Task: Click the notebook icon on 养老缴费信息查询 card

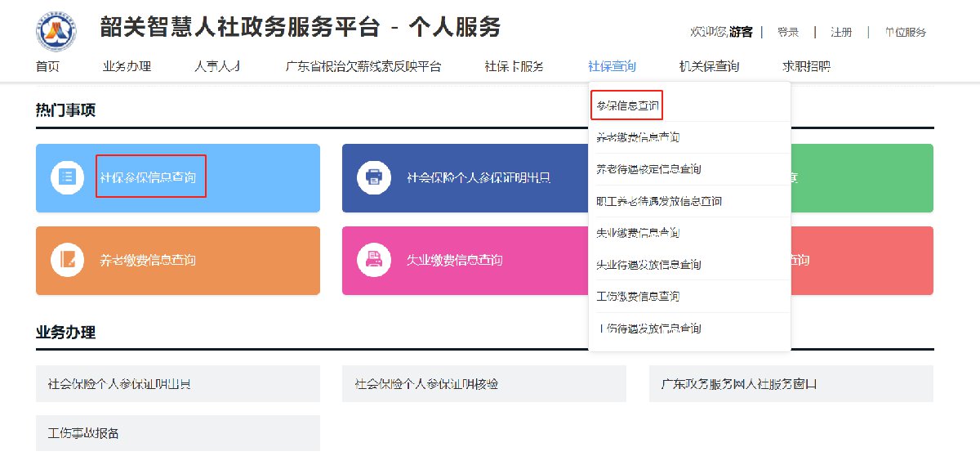Action: tap(68, 260)
